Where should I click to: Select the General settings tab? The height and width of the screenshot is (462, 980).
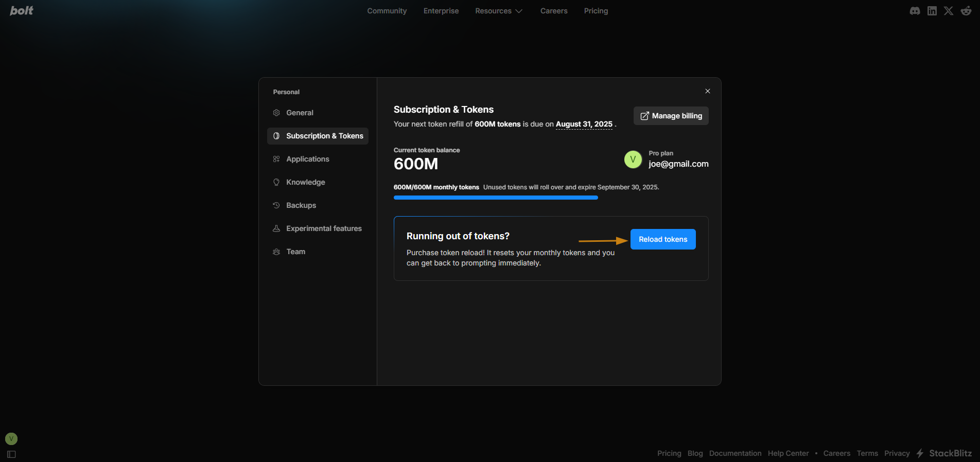tap(318, 113)
